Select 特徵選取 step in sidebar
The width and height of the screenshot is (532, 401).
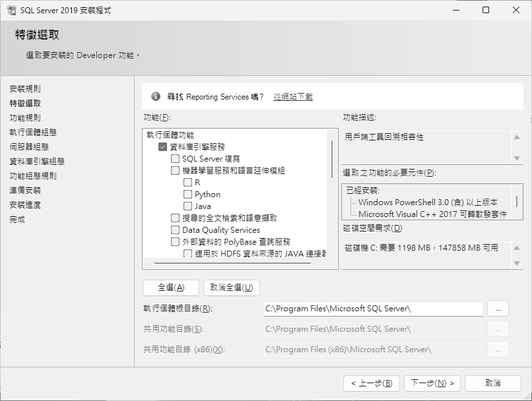coord(25,104)
